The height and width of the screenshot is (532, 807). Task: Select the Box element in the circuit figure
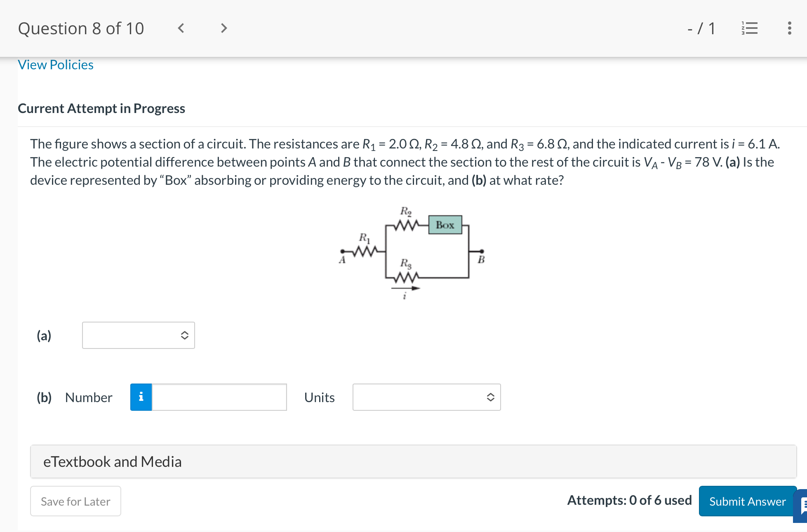tap(445, 225)
